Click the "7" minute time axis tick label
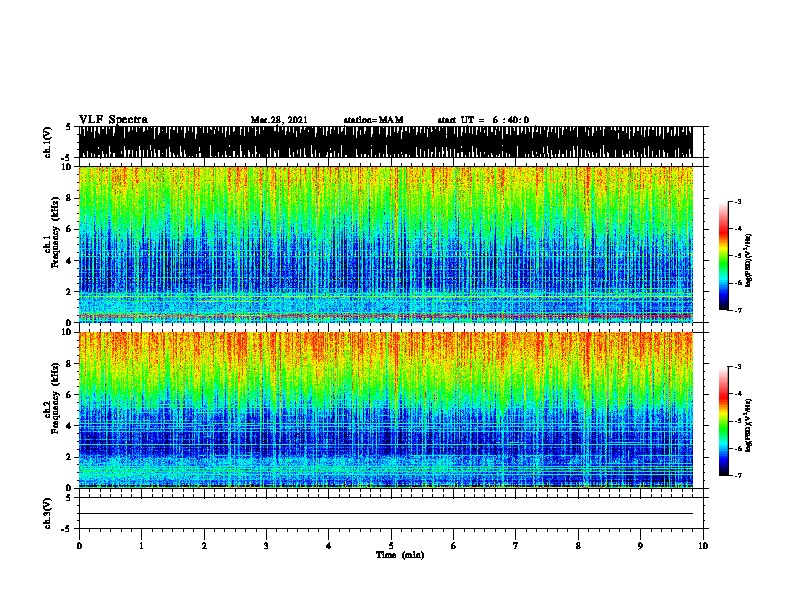This screenshot has height=612, width=792. tap(516, 546)
